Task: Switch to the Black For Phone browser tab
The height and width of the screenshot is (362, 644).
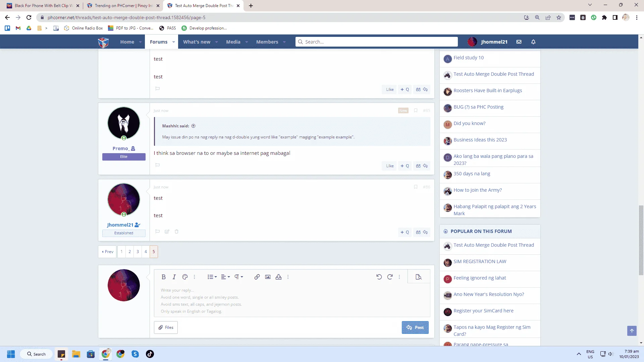Action: (x=43, y=6)
